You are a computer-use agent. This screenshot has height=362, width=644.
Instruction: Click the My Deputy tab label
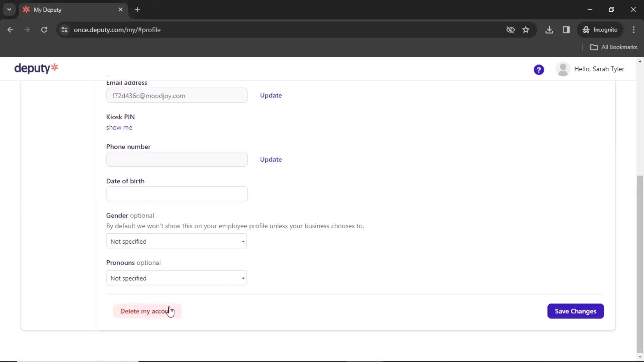pos(47,9)
